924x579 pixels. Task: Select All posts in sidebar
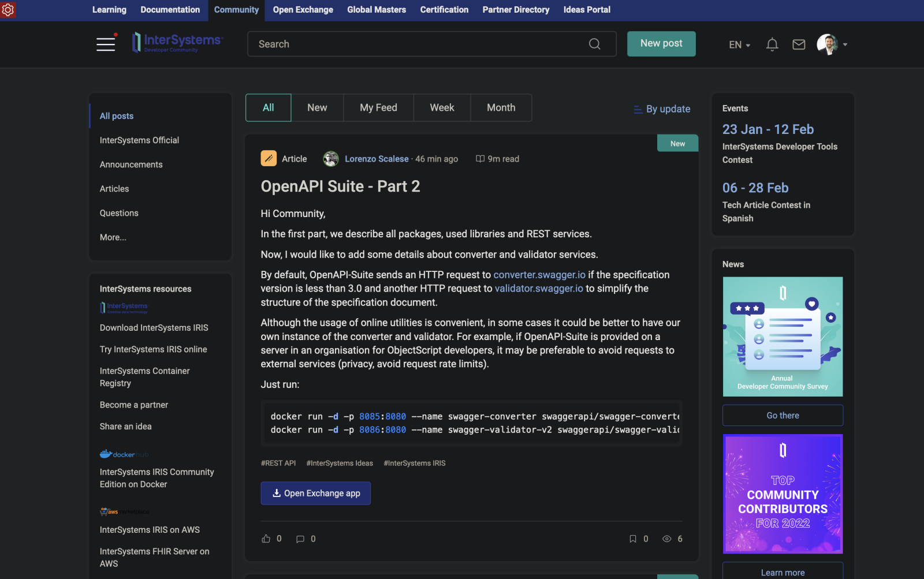(117, 116)
